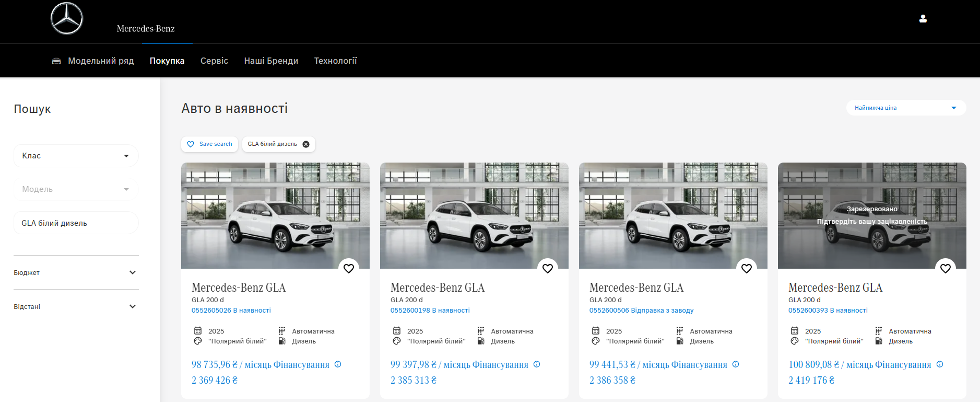The image size is (980, 402).
Task: Open financing info icon for 99 441,53 ₴ offer
Action: 736,364
